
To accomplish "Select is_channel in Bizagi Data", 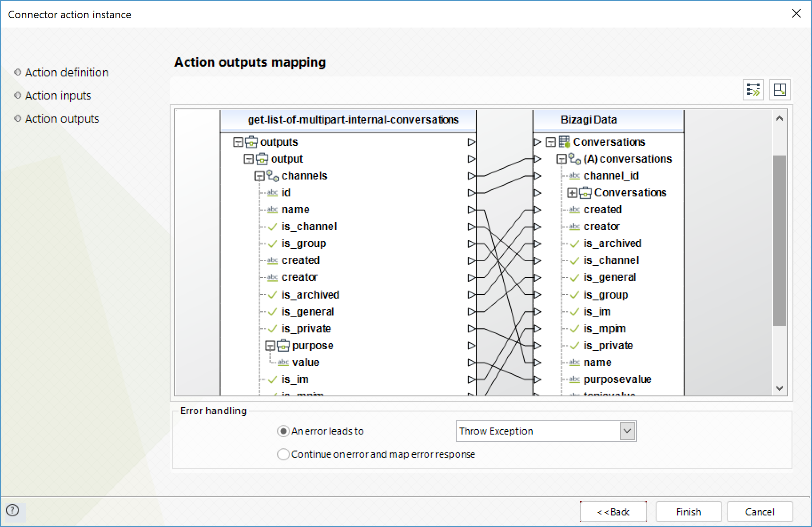I will pyautogui.click(x=611, y=260).
